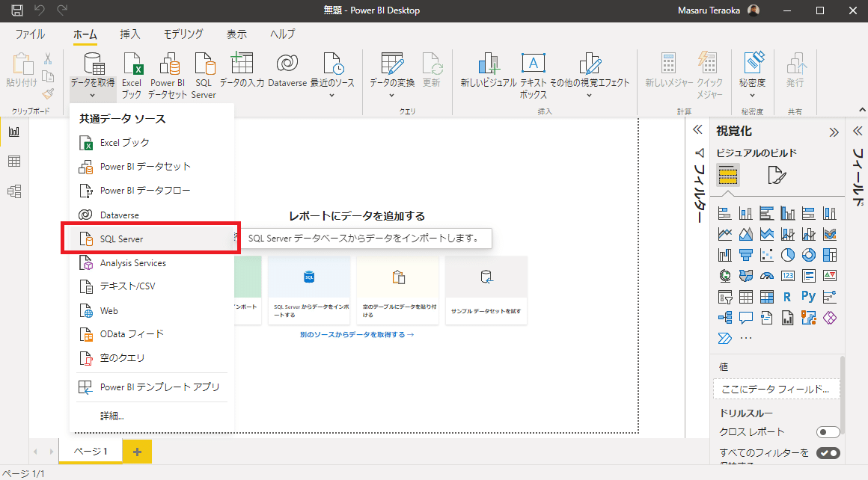Select the card (123) visual
The width and height of the screenshot is (868, 480).
pos(788,275)
